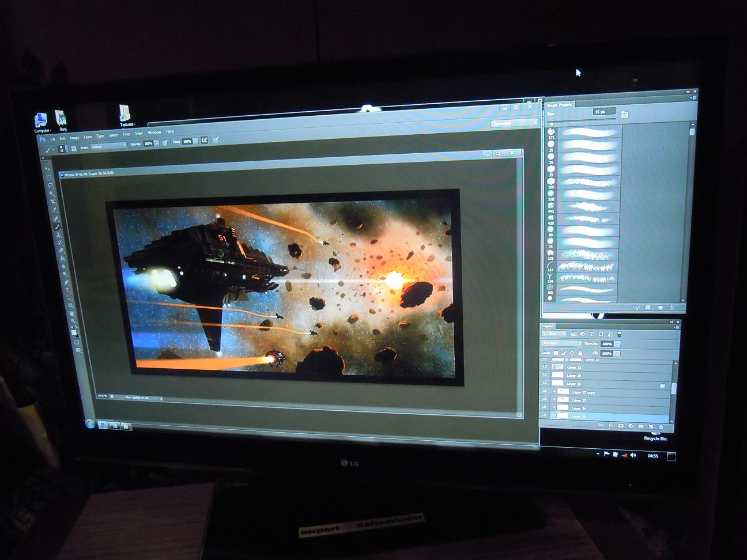Expand the layer Opacity dropdown arrow
Screen dimensions: 747x560
[x=617, y=344]
